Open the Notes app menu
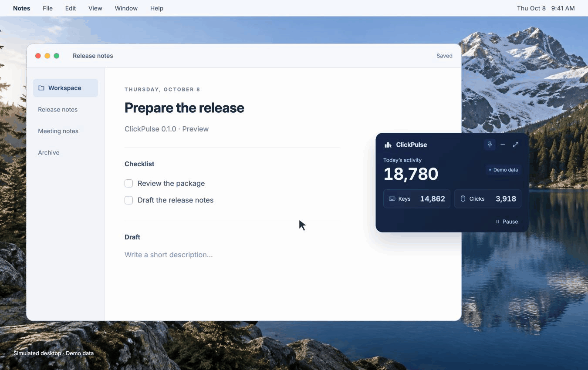 coord(22,8)
